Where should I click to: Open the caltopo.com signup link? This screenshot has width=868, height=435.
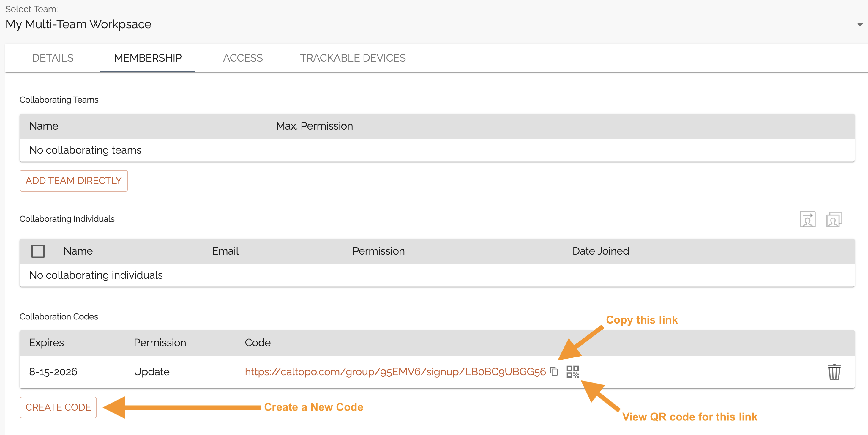[395, 372]
